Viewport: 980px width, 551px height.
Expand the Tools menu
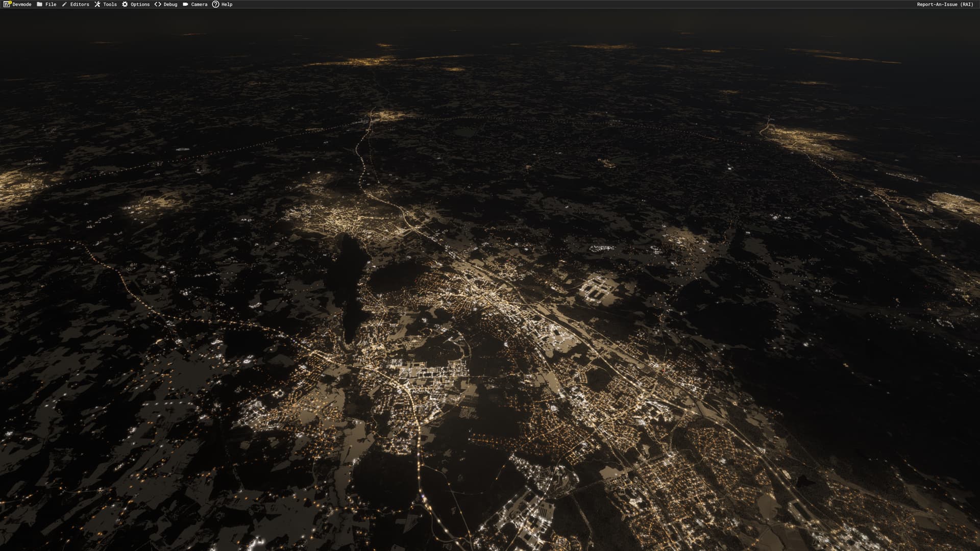pyautogui.click(x=110, y=4)
